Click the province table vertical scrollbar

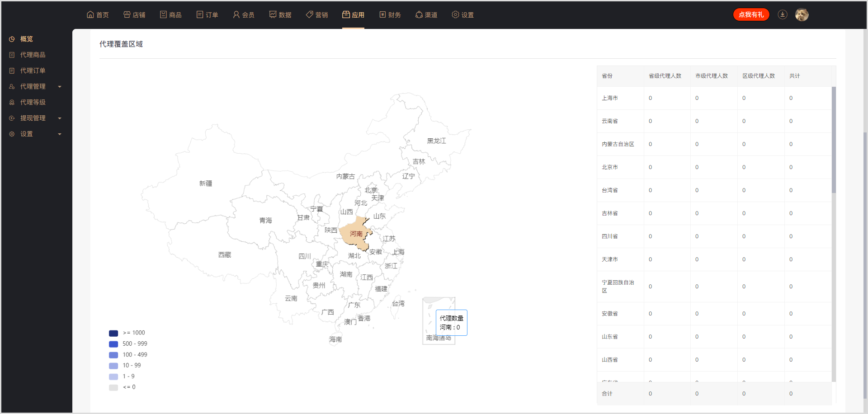point(834,140)
